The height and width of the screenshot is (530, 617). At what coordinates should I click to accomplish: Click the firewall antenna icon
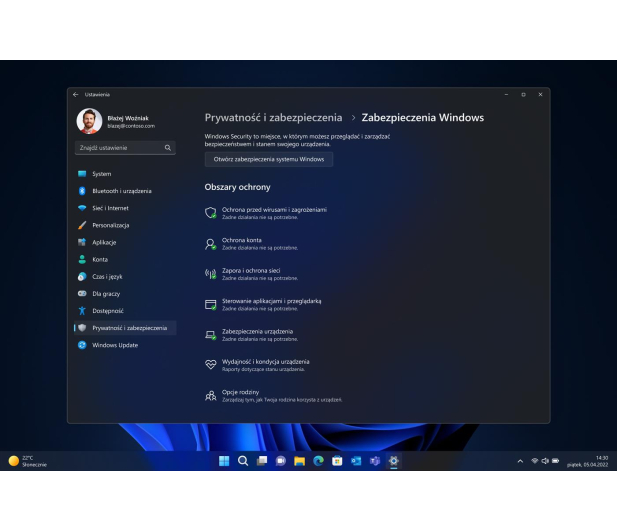[x=211, y=274]
